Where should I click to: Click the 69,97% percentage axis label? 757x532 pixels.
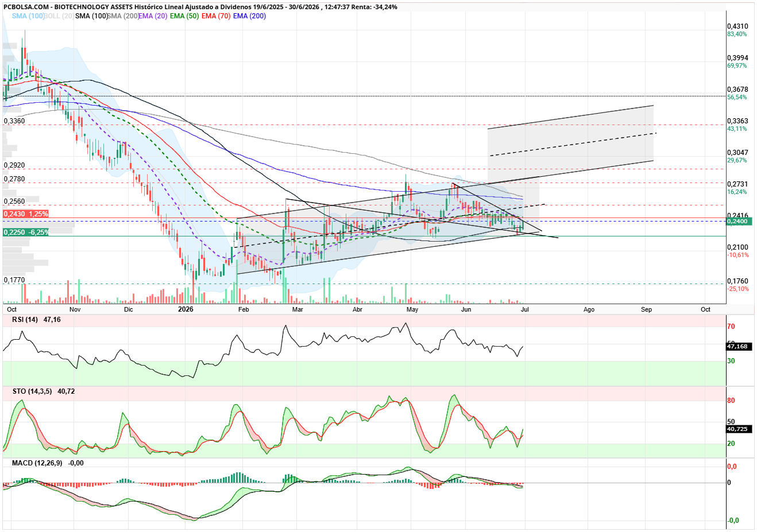pyautogui.click(x=737, y=66)
